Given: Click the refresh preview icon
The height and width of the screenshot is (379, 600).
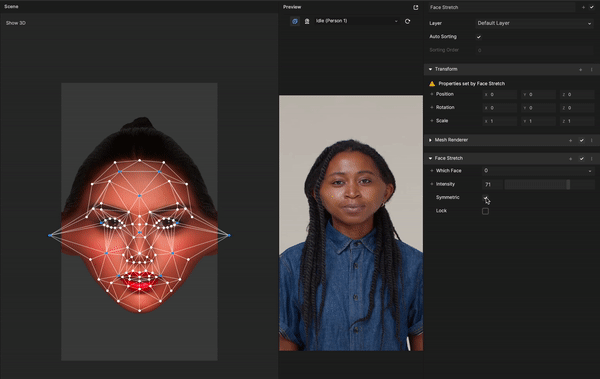Looking at the screenshot, I should coord(408,21).
